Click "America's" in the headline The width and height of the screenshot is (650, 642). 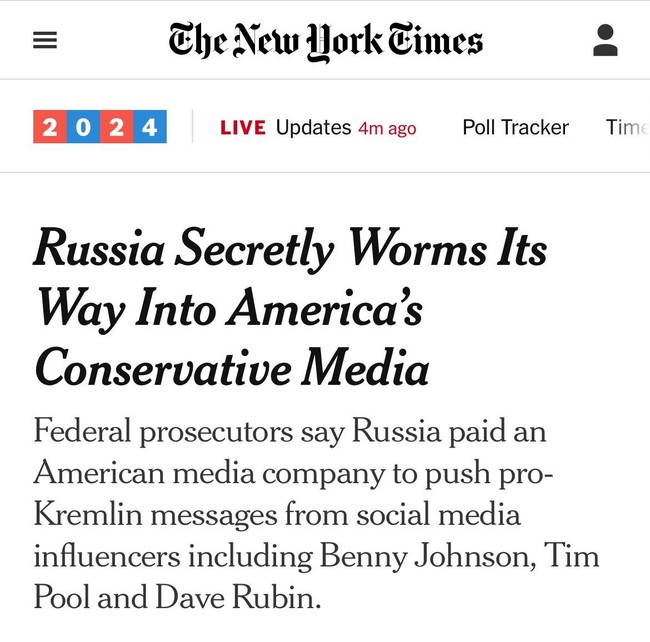point(325,308)
